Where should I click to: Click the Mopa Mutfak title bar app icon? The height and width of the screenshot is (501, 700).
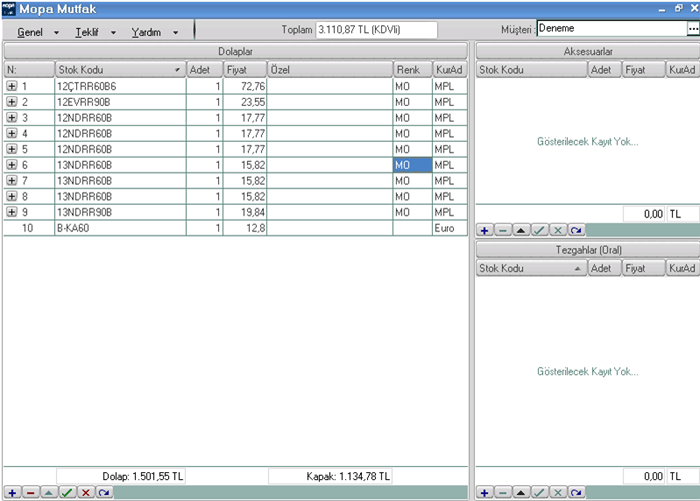[x=8, y=9]
